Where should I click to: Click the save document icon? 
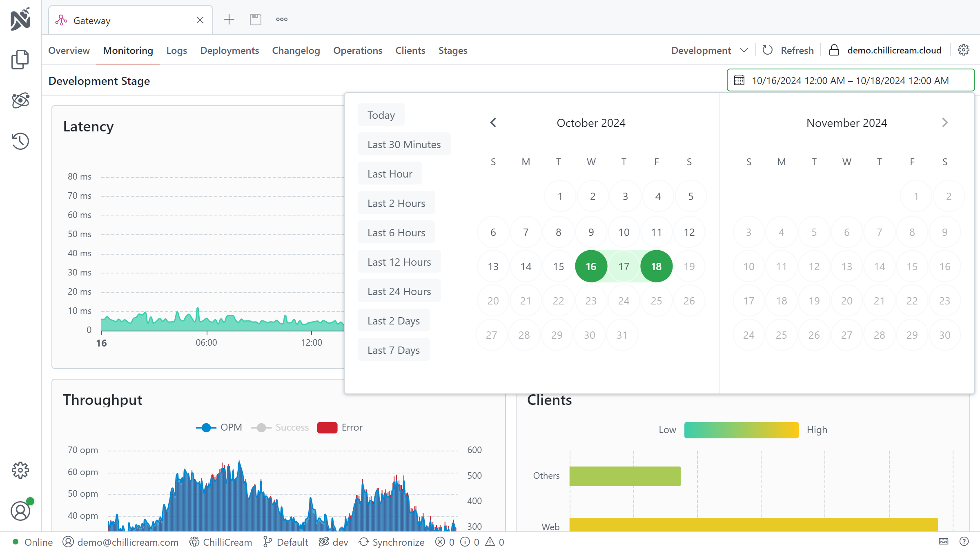tap(256, 20)
